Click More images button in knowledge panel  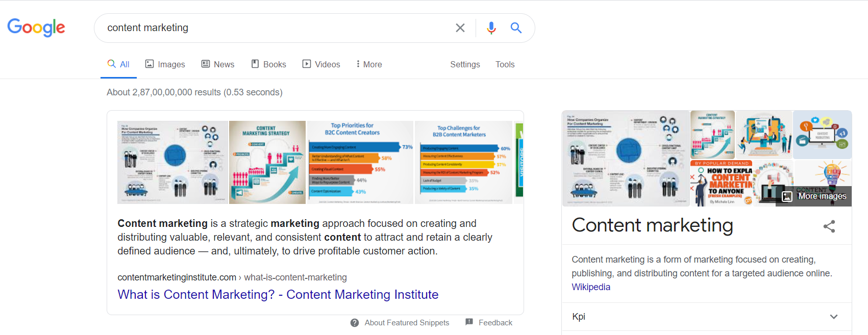coord(814,196)
